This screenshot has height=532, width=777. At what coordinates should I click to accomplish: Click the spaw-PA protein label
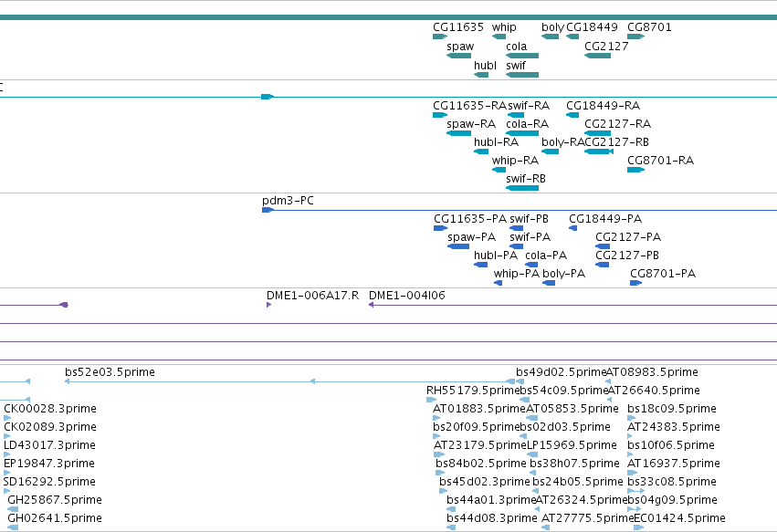point(472,238)
